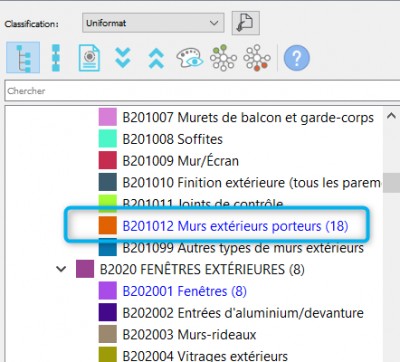The image size is (400, 362).
Task: Select the hierarchical tree view icon
Action: click(x=23, y=58)
